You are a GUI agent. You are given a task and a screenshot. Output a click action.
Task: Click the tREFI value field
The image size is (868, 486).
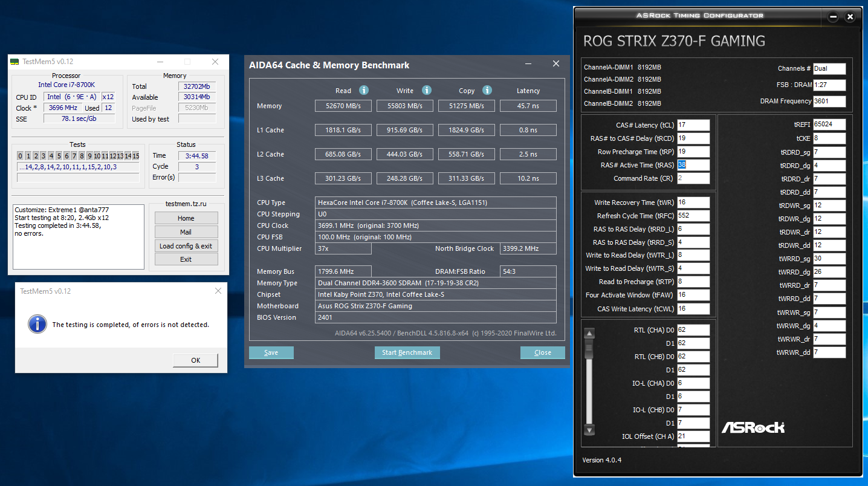coord(829,125)
